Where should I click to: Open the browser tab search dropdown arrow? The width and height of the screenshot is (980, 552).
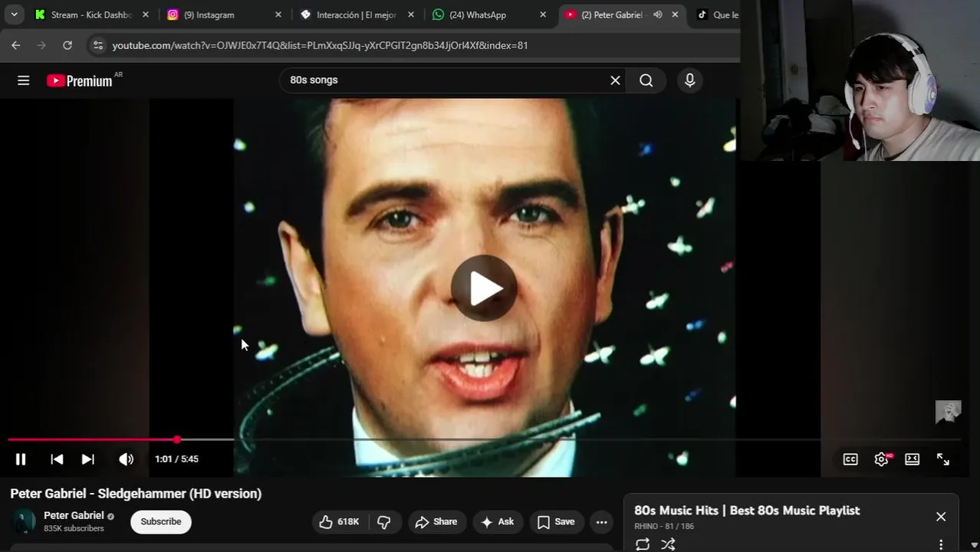coord(14,15)
